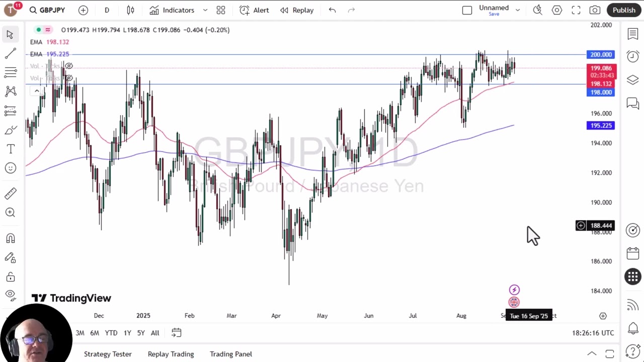Screen dimensions: 644x362
Task: Select the text annotation tool
Action: coord(10,149)
